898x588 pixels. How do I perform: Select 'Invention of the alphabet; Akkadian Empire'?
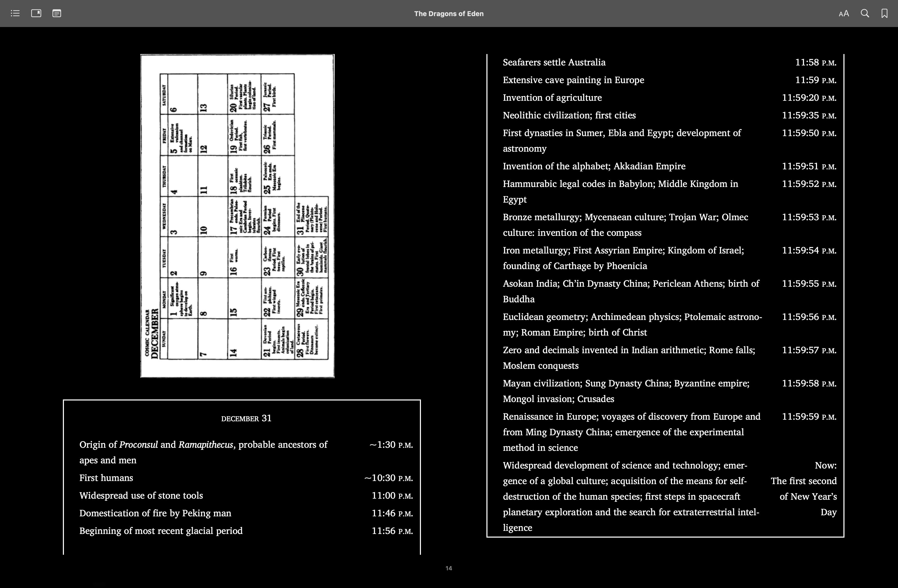[594, 166]
